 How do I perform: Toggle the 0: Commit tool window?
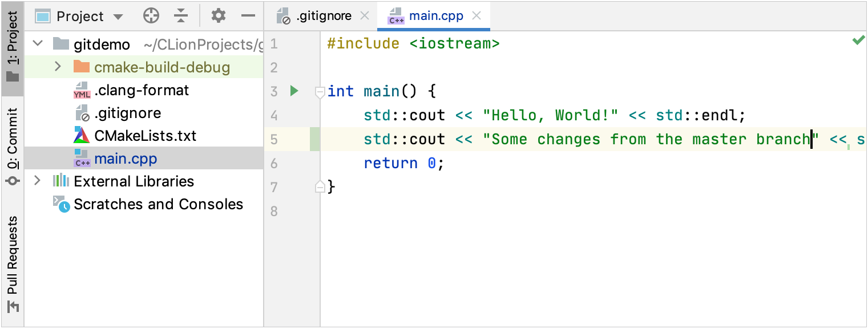pos(13,145)
